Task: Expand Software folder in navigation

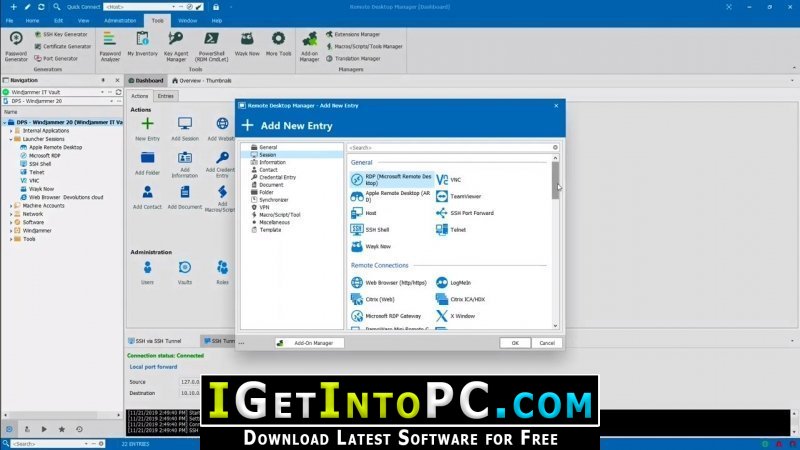Action: tap(11, 222)
